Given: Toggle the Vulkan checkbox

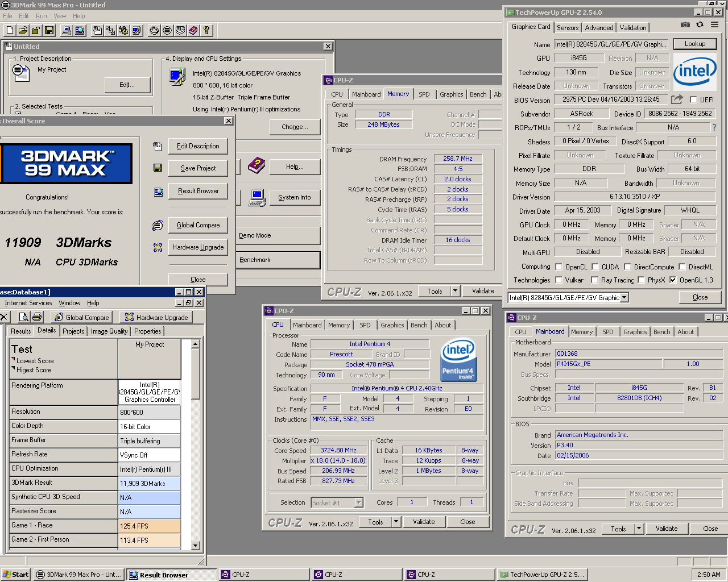Looking at the screenshot, I should (x=559, y=280).
